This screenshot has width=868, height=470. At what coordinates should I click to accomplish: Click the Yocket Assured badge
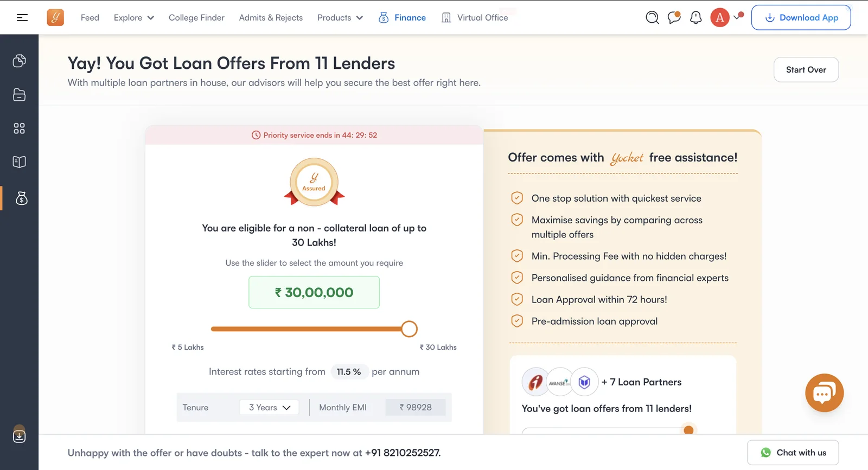(314, 183)
